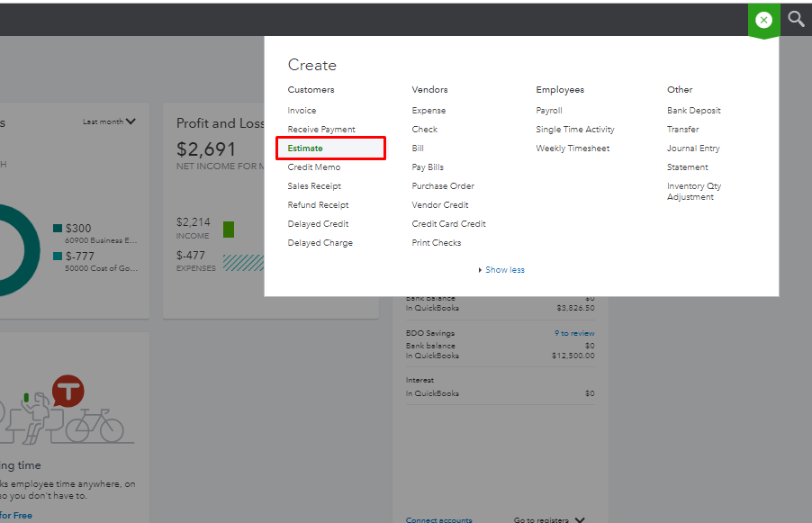Viewport: 812px width, 523px height.
Task: Open Payroll under Employees
Action: pos(549,111)
